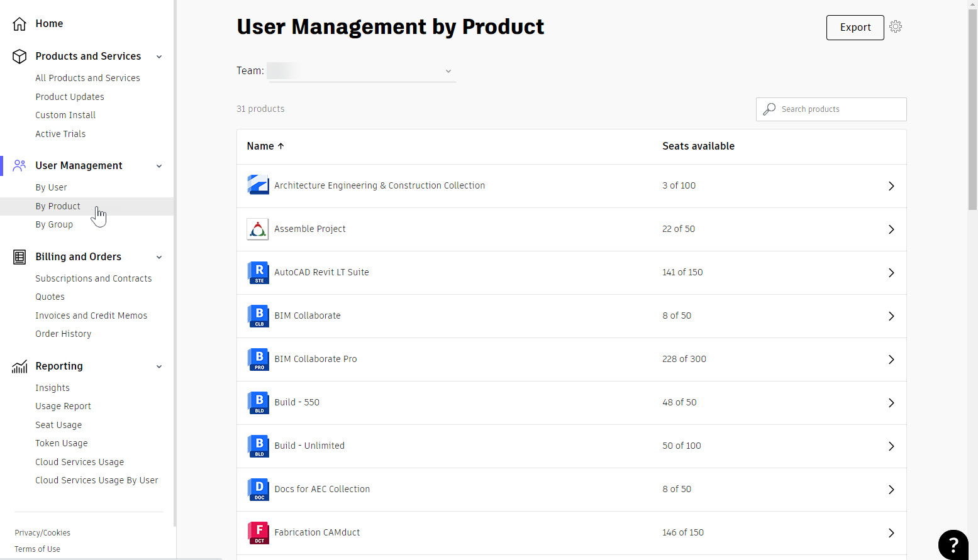This screenshot has height=560, width=978.
Task: Open Subscriptions and Contracts
Action: pyautogui.click(x=93, y=278)
